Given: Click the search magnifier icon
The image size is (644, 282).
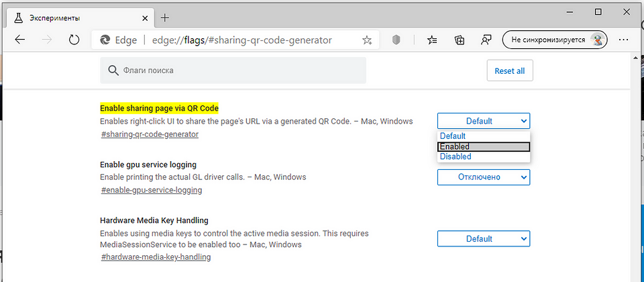Looking at the screenshot, I should pos(113,70).
